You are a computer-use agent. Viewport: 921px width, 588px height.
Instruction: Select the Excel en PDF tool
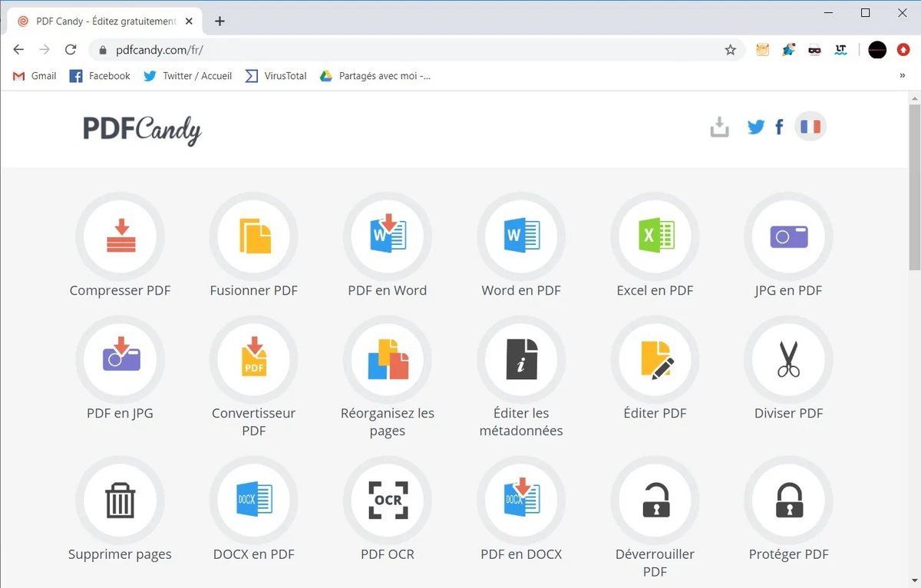click(x=654, y=236)
